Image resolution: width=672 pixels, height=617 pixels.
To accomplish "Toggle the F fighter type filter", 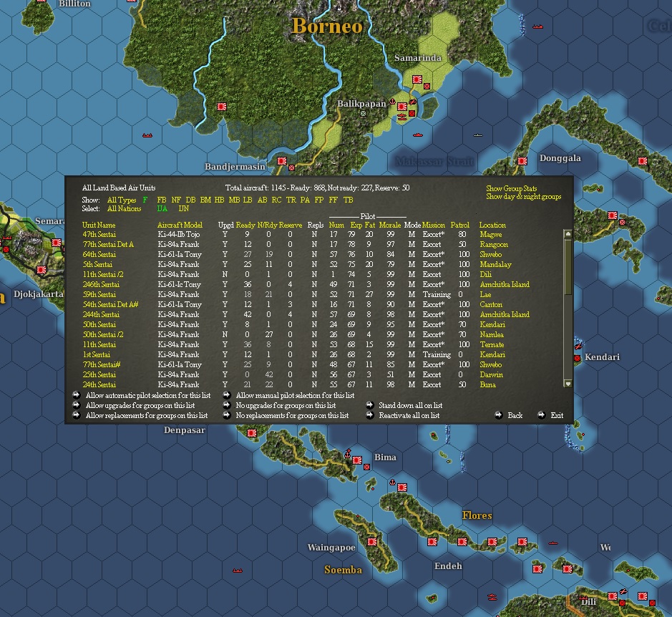I will [145, 200].
